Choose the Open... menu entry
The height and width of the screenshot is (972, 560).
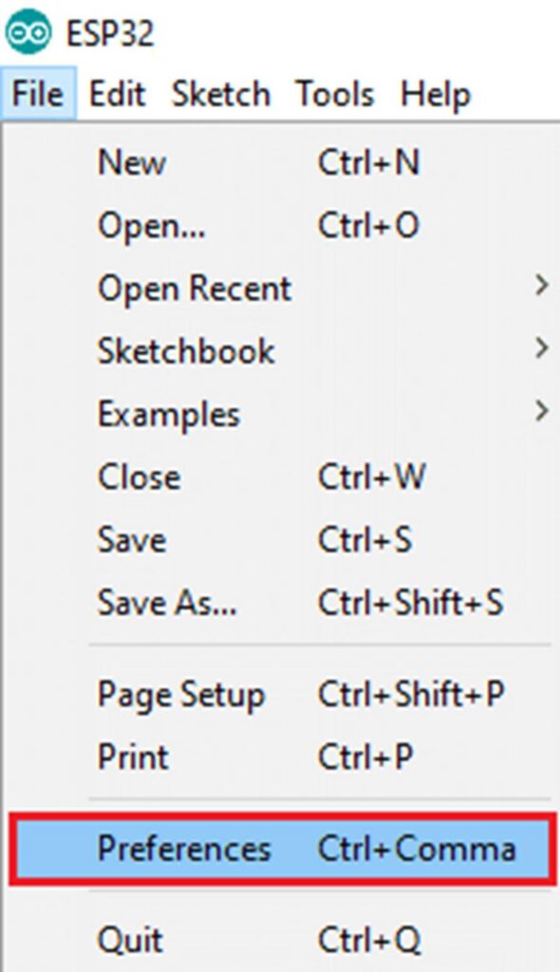pyautogui.click(x=279, y=225)
